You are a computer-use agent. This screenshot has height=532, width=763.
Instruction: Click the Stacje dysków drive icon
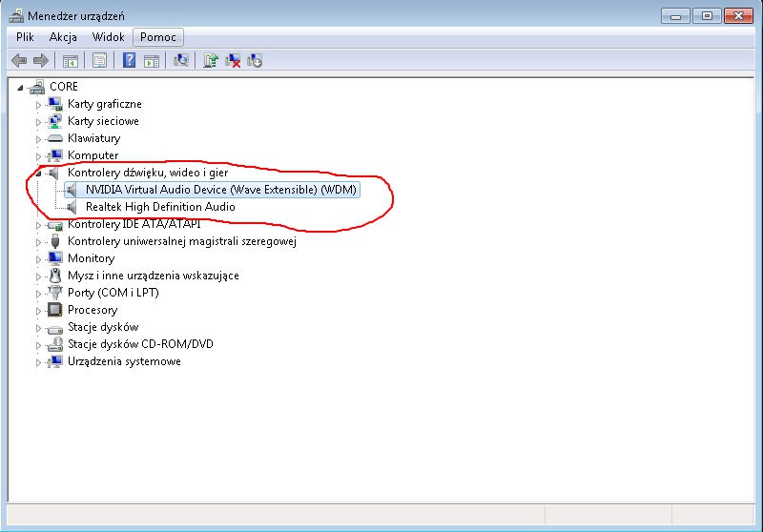(55, 329)
